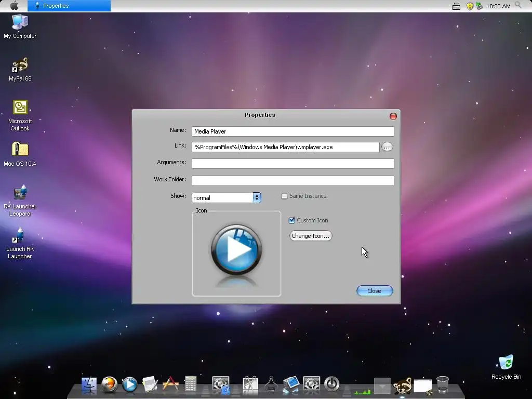Click the power button dock icon
The image size is (532, 399).
tap(332, 384)
